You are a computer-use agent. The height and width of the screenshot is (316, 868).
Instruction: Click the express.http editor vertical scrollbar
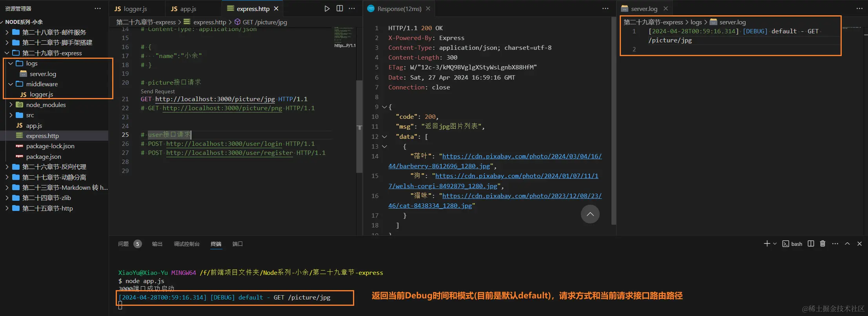[x=359, y=126]
